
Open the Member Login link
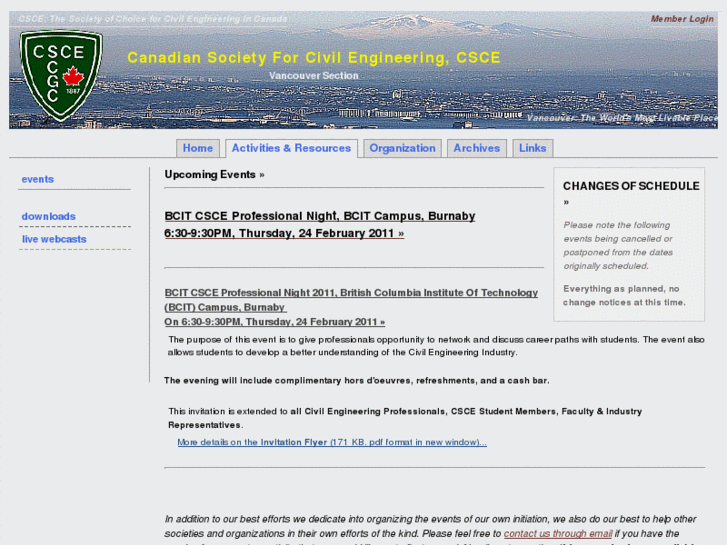682,19
